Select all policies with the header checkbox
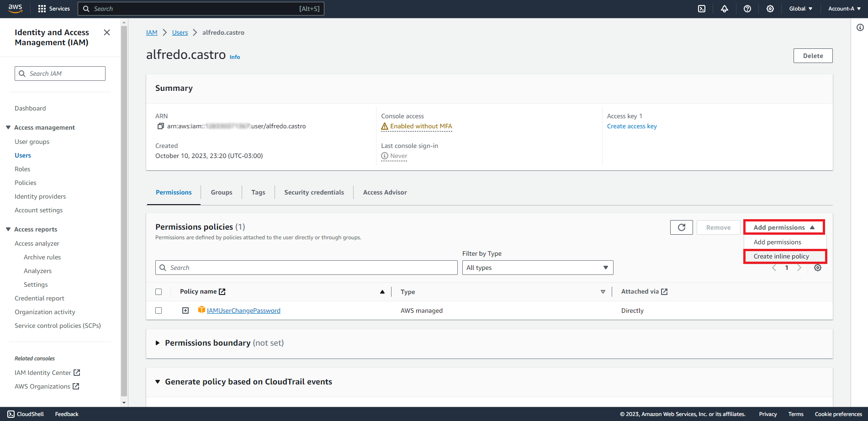Viewport: 868px width, 421px height. [x=159, y=292]
